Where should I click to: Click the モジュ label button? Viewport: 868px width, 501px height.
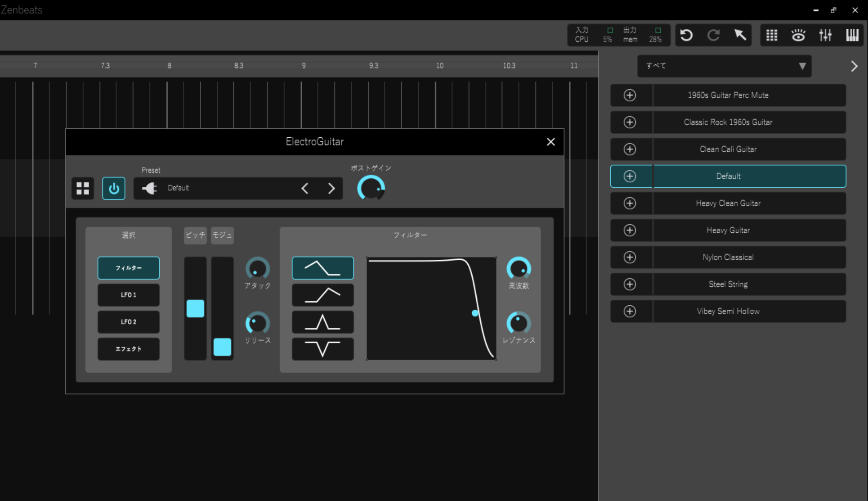(222, 235)
